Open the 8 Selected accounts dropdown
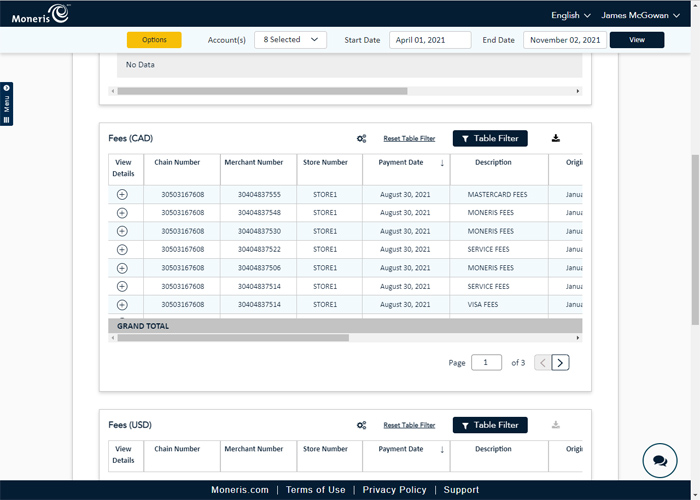This screenshot has height=500, width=700. (290, 40)
